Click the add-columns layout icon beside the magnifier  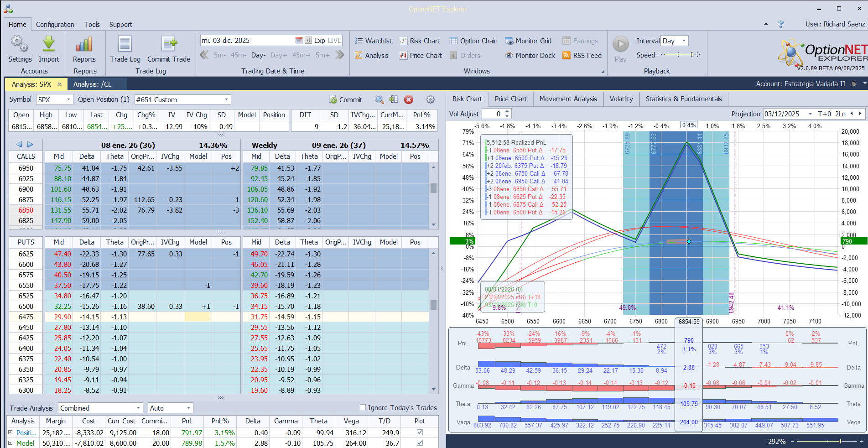pos(394,99)
